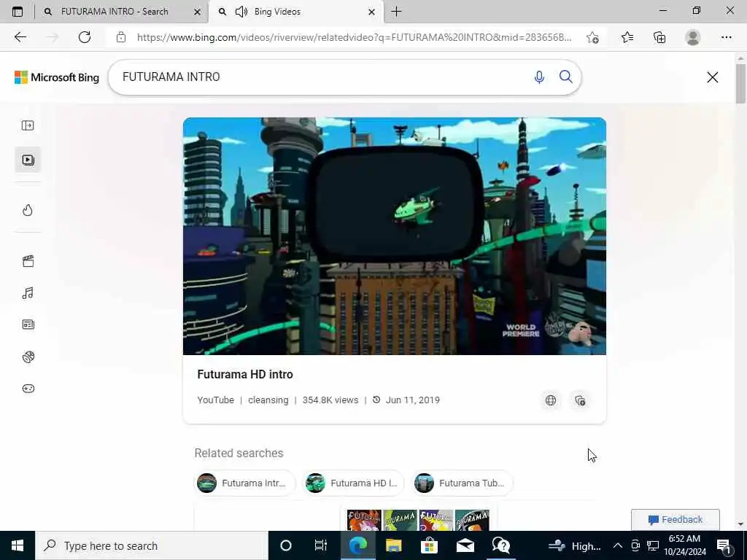This screenshot has width=747, height=560.
Task: Open the notification center icon
Action: 724,545
